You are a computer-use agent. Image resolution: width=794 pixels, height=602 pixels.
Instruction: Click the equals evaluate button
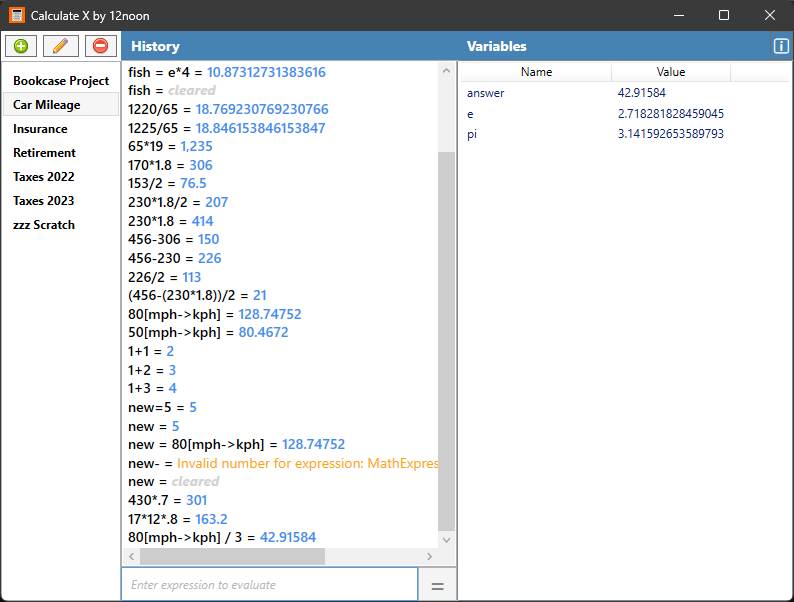pos(438,586)
